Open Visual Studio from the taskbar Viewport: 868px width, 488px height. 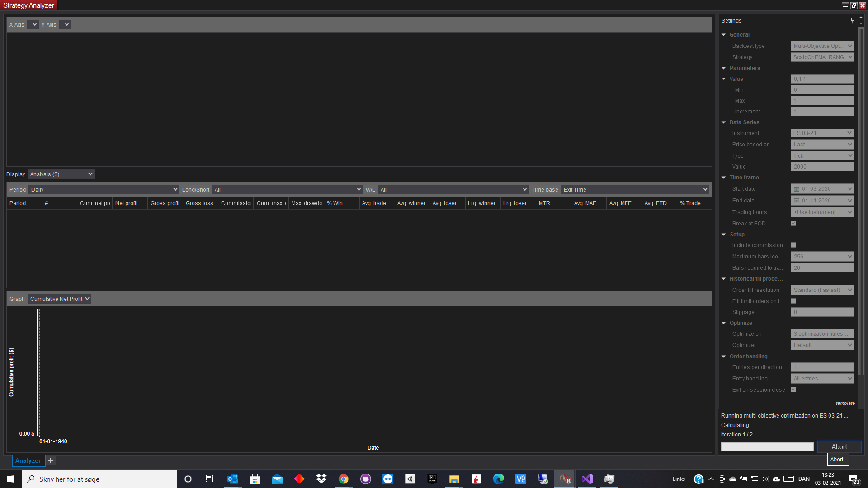point(587,479)
